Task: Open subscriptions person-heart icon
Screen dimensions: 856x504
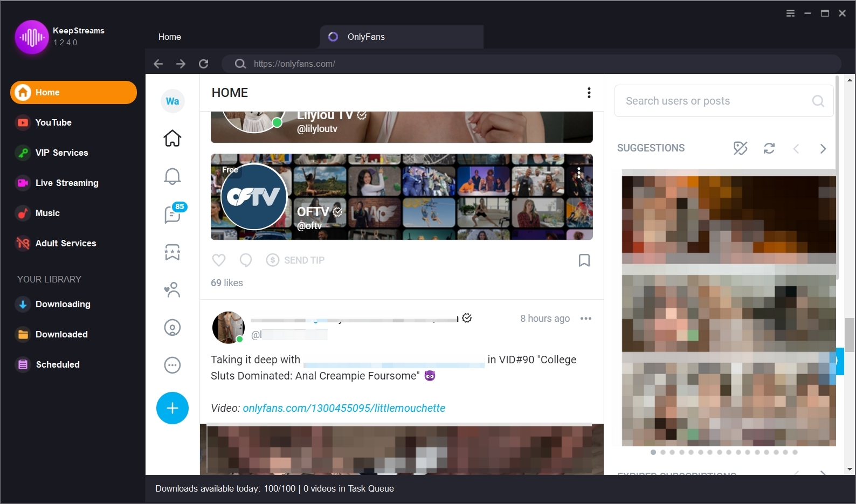Action: (172, 289)
